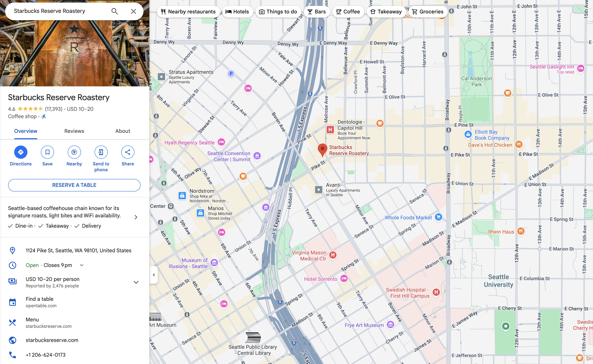Viewport: 593px width, 364px height.
Task: Click the Nordstrom shopping marker
Action: [182, 196]
